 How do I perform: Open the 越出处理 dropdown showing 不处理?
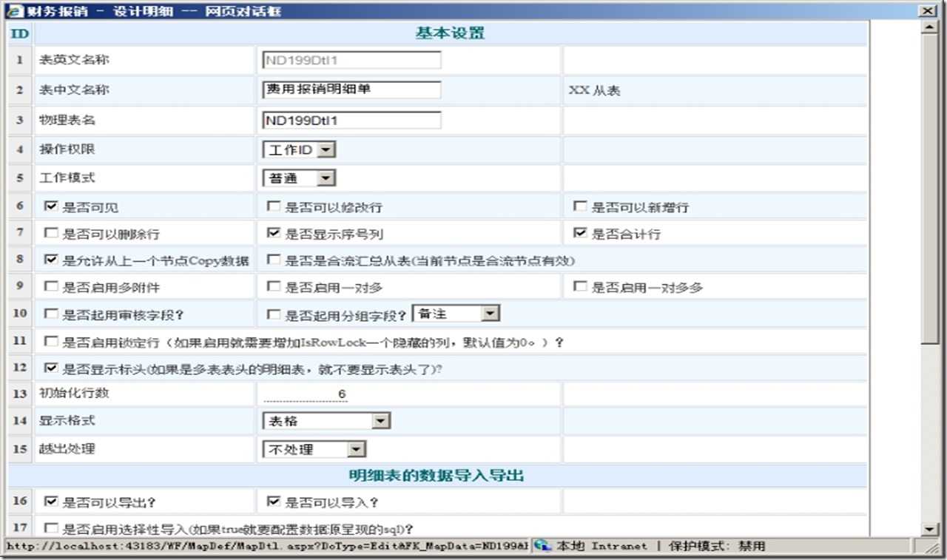point(314,449)
